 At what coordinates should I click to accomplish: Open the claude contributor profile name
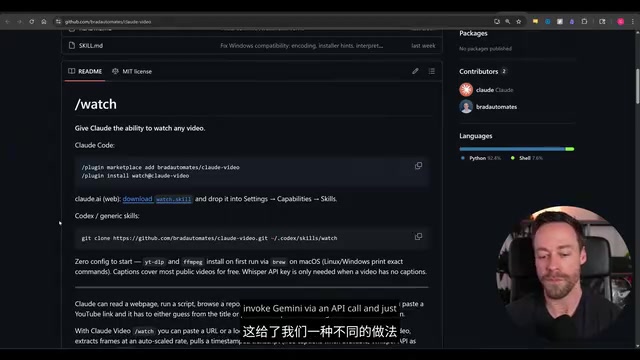click(x=484, y=90)
